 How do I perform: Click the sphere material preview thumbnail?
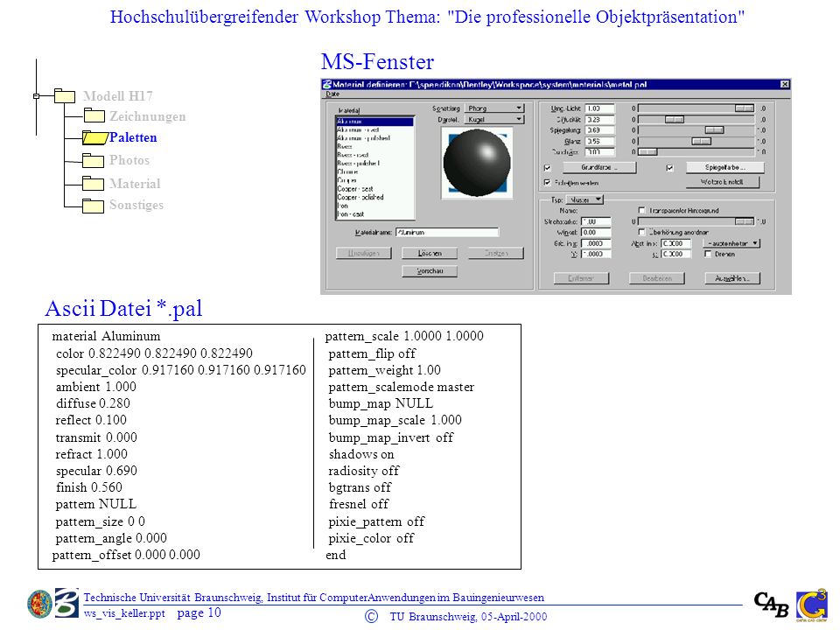tap(477, 164)
